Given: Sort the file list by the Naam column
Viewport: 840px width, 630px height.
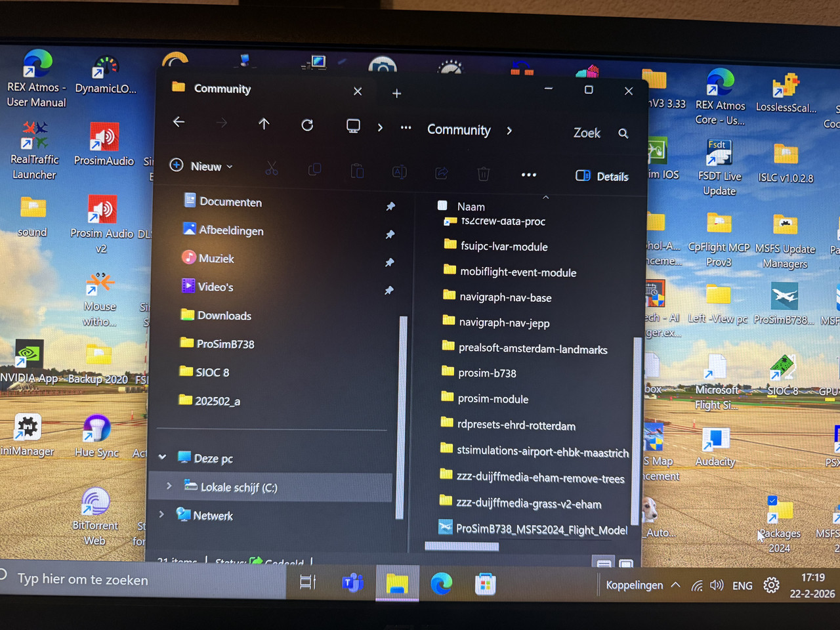Looking at the screenshot, I should pos(471,207).
